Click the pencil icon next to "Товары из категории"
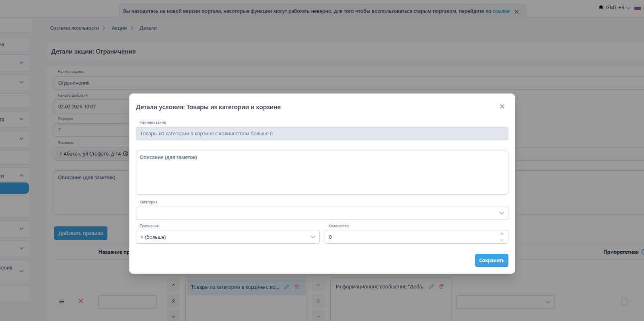 286,287
